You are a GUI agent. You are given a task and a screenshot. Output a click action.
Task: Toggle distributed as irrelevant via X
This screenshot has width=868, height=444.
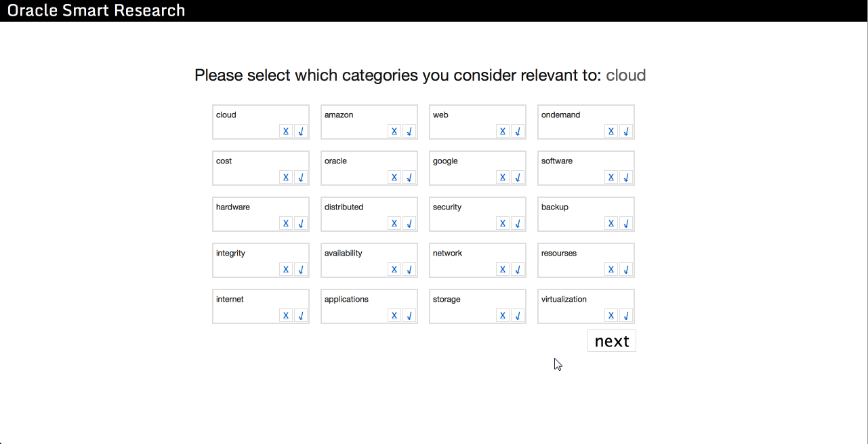point(394,224)
